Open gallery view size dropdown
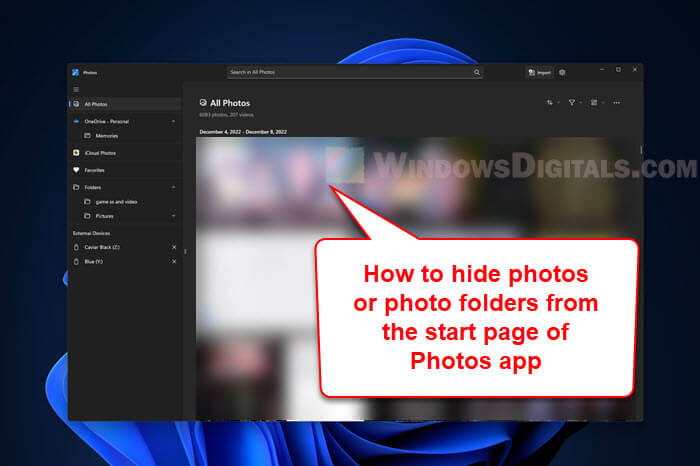 pos(597,103)
